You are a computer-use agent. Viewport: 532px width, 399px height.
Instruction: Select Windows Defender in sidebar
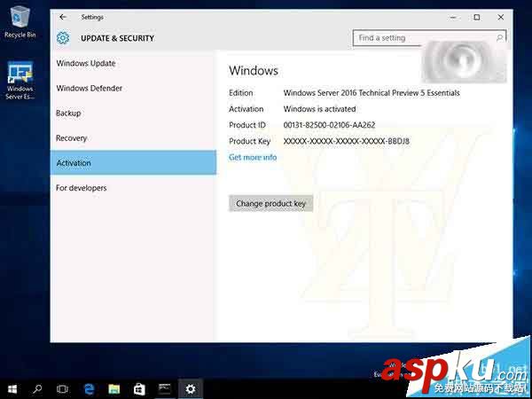pos(133,88)
